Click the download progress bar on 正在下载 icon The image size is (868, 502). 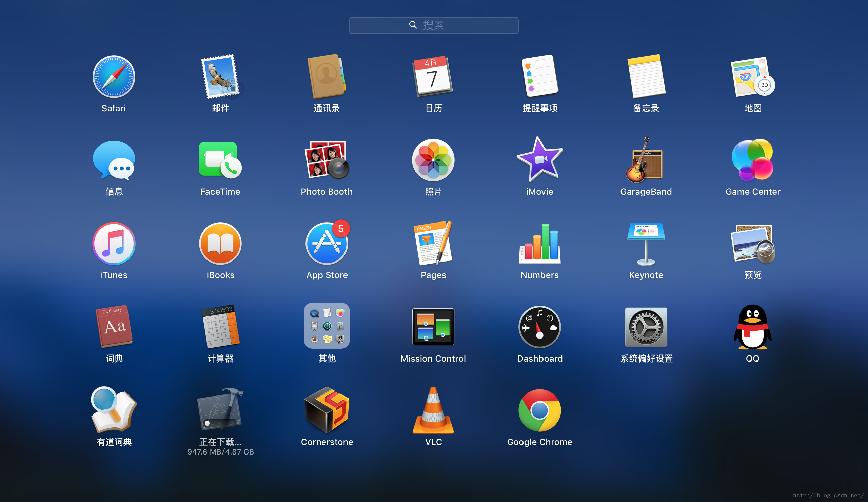pos(221,423)
